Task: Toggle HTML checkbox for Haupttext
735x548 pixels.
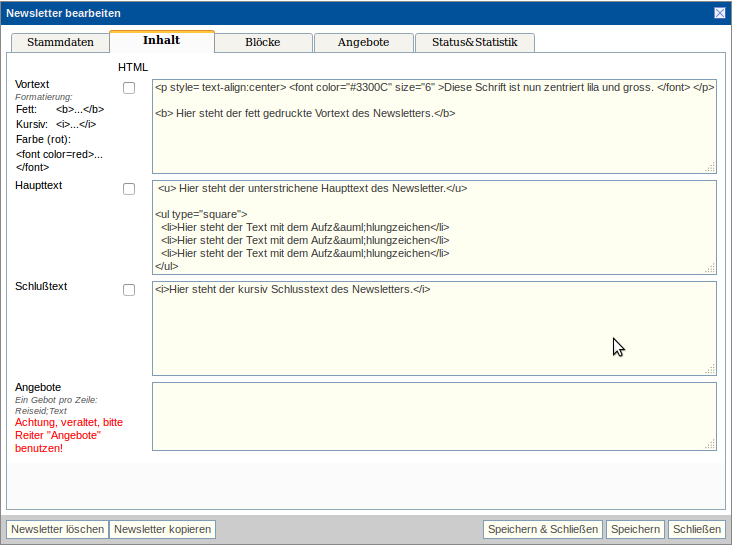Action: [x=129, y=189]
